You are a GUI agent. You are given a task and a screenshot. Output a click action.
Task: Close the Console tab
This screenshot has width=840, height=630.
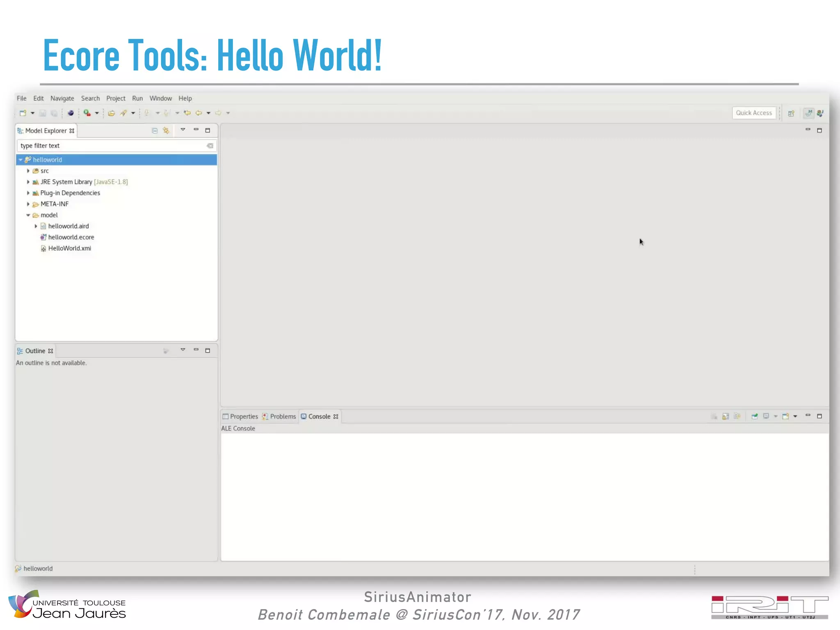[336, 417]
